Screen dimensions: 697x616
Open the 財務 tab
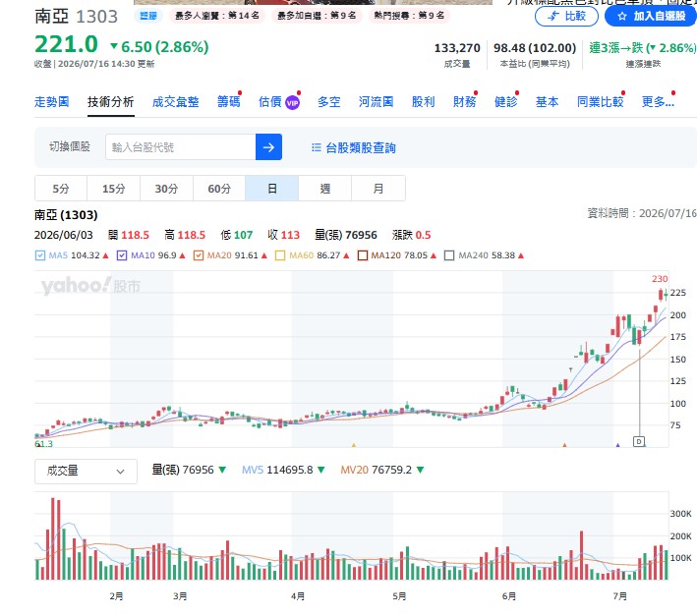click(465, 102)
